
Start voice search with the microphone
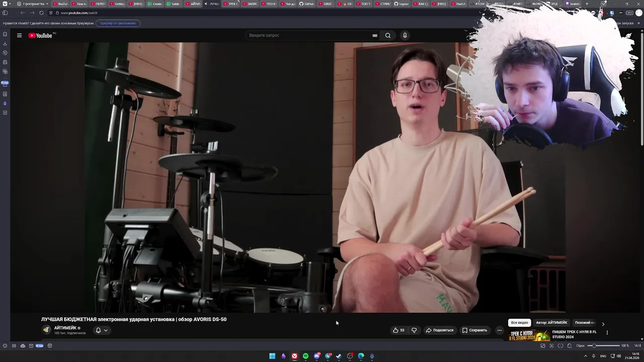point(405,35)
